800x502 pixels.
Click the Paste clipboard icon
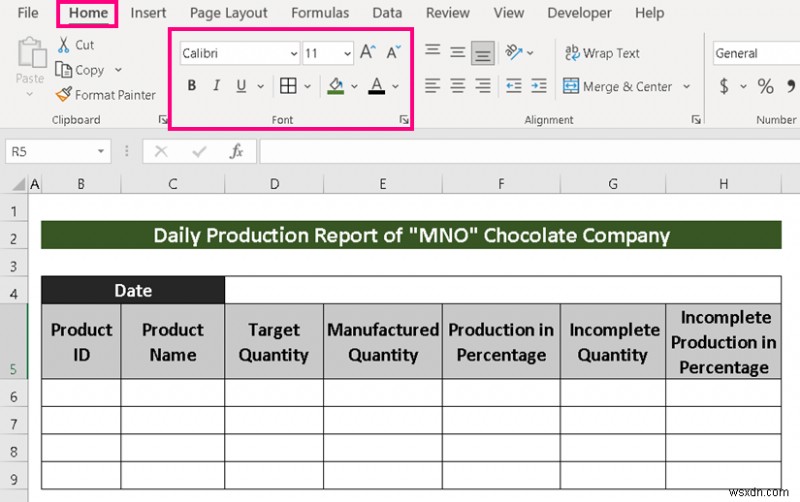click(x=32, y=52)
